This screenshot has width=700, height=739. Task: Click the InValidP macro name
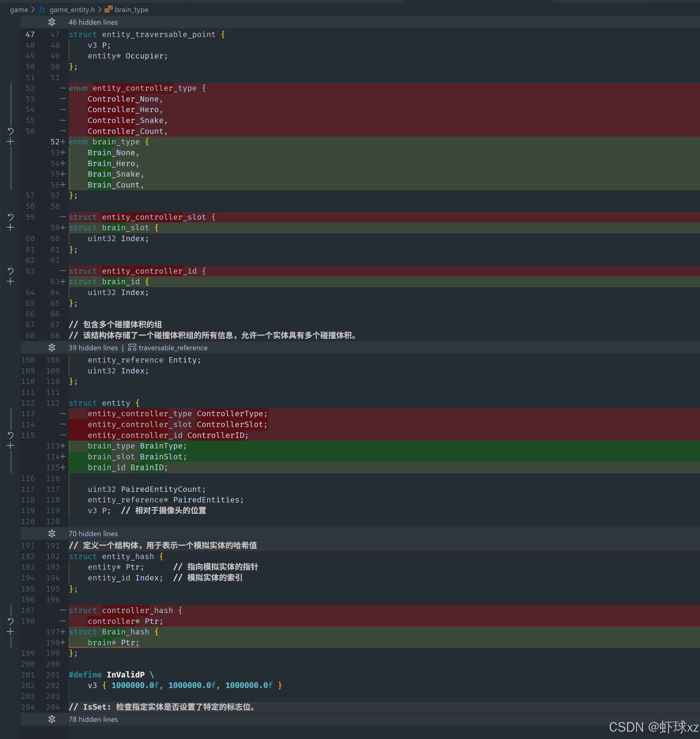click(x=125, y=675)
